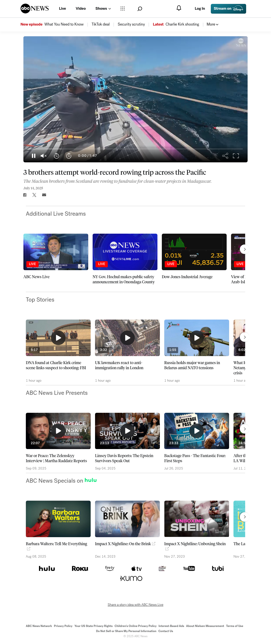This screenshot has width=271, height=644.
Task: Open the Security scrutiny topic
Action: point(131,24)
